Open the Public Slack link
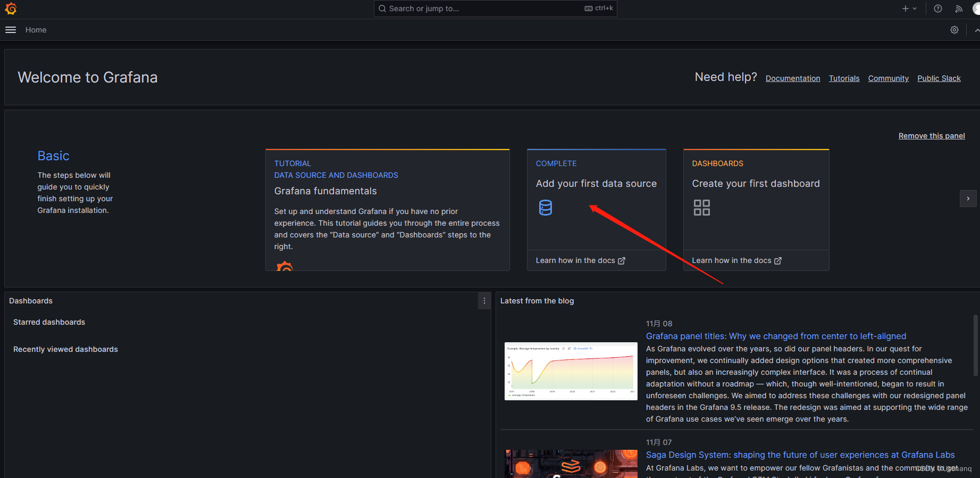The width and height of the screenshot is (980, 478). (939, 78)
